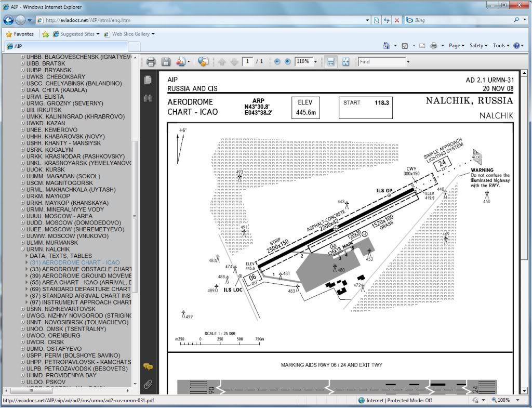Click the PDF zoom in button
532x408 pixels.
coord(287,62)
